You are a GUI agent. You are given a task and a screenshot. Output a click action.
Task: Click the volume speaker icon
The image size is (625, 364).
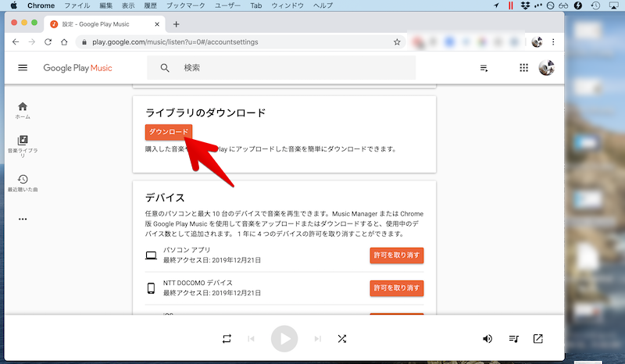coord(487,339)
